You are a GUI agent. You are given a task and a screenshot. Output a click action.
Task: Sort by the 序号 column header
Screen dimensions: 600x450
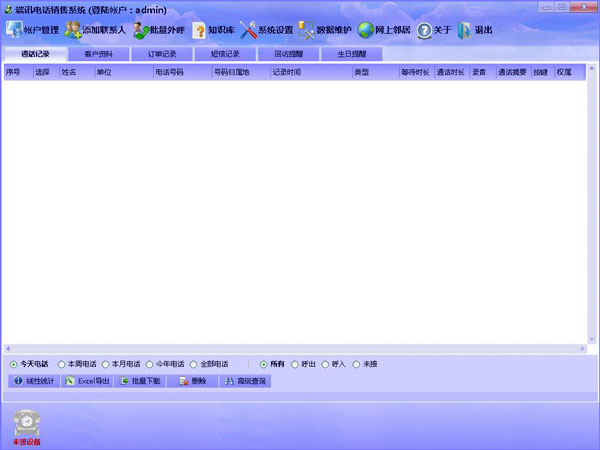tap(18, 72)
